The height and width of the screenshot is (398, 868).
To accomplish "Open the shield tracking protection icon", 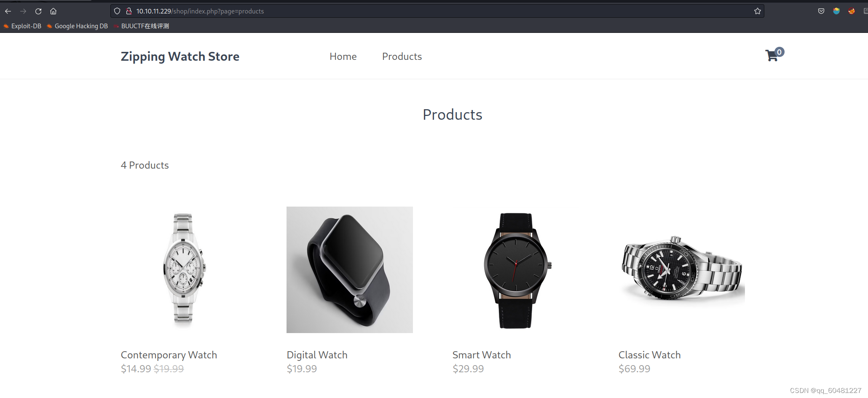I will 117,11.
